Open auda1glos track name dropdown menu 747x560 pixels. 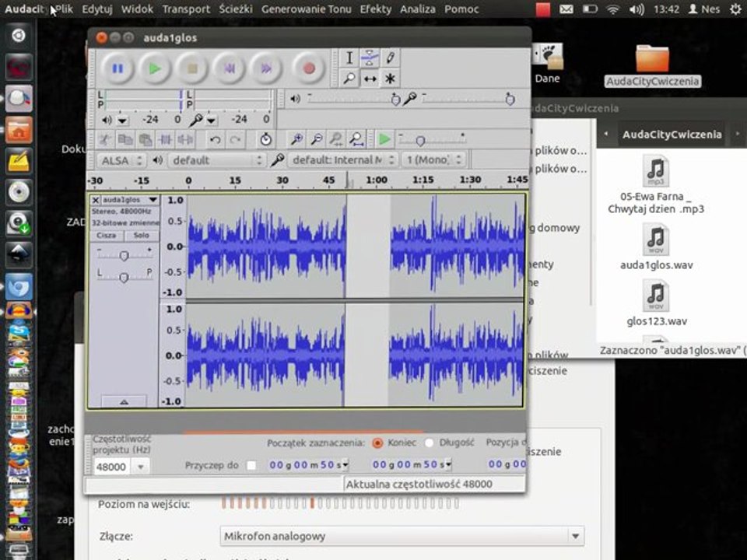click(153, 200)
